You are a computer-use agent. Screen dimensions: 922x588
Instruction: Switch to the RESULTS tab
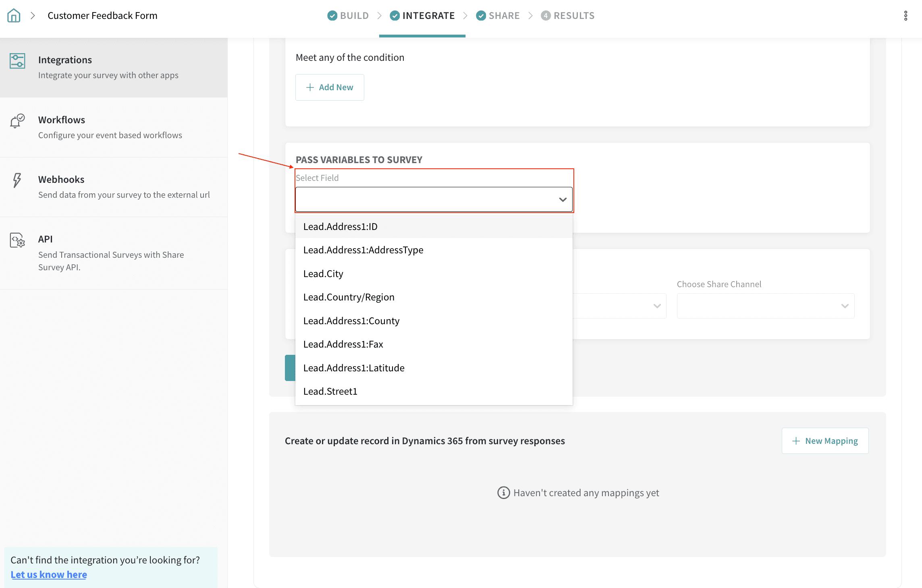pos(573,16)
